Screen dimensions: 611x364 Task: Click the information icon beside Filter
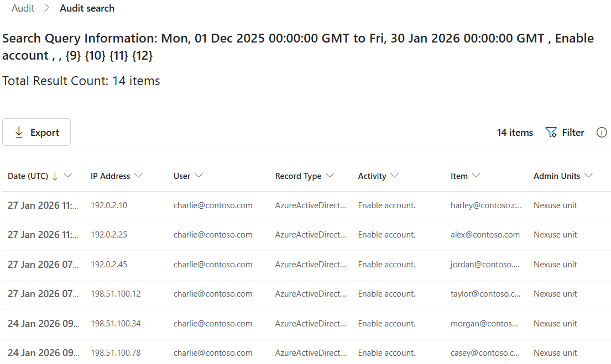click(602, 132)
